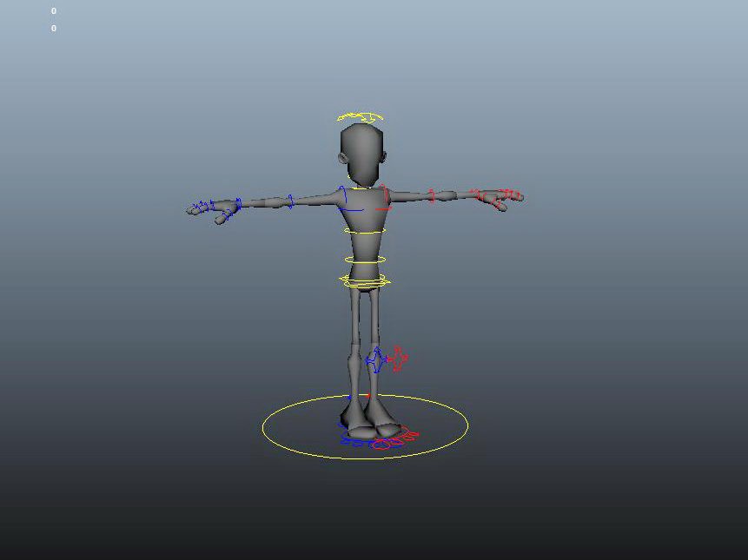Select the yellow hip control rings
This screenshot has height=560, width=748.
[365, 281]
